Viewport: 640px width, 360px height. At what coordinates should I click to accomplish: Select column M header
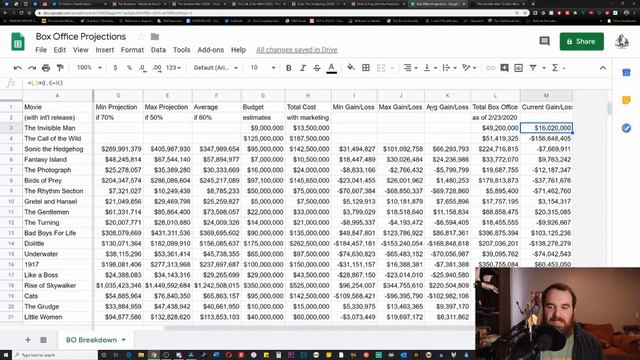[x=546, y=96]
